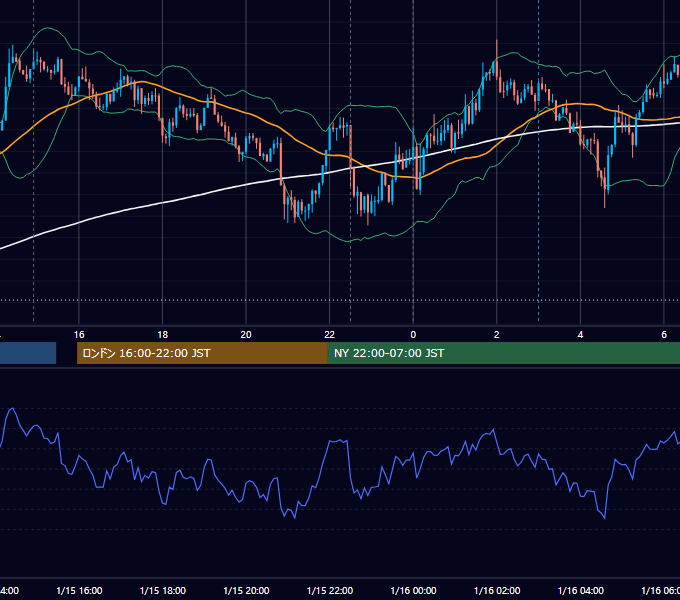
Task: Click the blue session bar before ロンドン
Action: (28, 353)
